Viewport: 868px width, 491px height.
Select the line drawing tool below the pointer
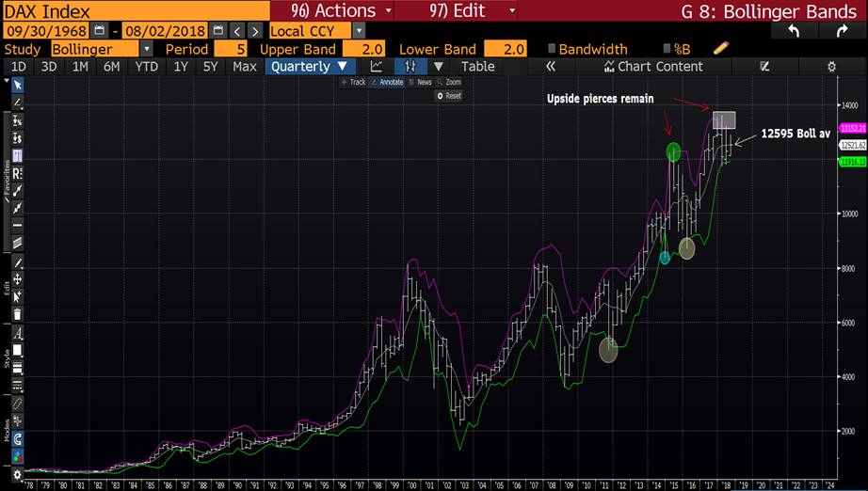coord(18,103)
